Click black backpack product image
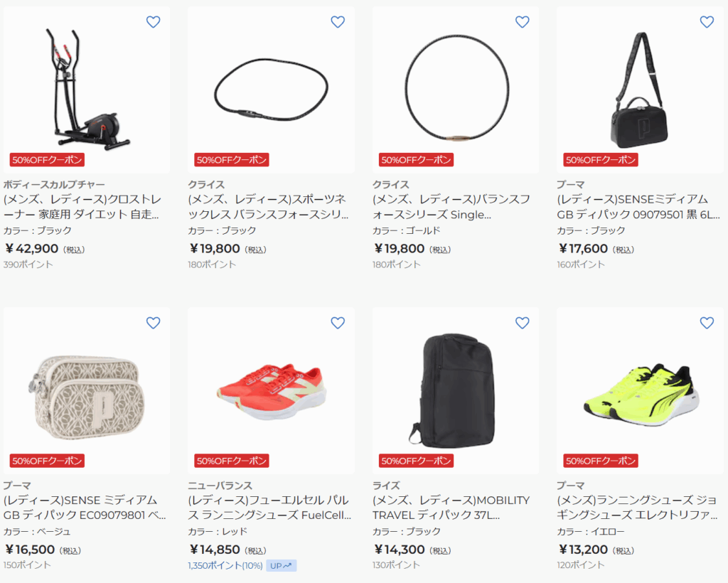 click(456, 391)
